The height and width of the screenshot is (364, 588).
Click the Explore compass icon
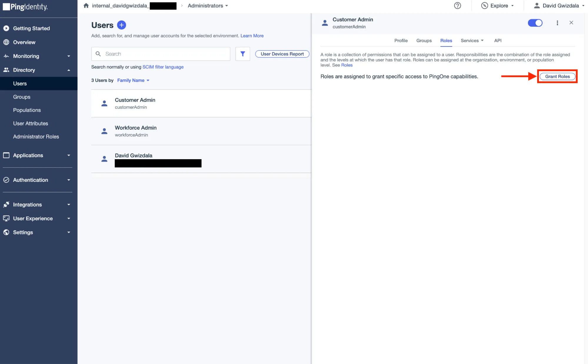point(484,6)
